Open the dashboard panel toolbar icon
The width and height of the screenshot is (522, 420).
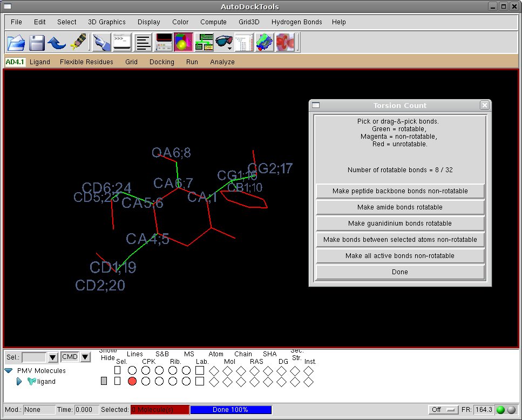164,43
